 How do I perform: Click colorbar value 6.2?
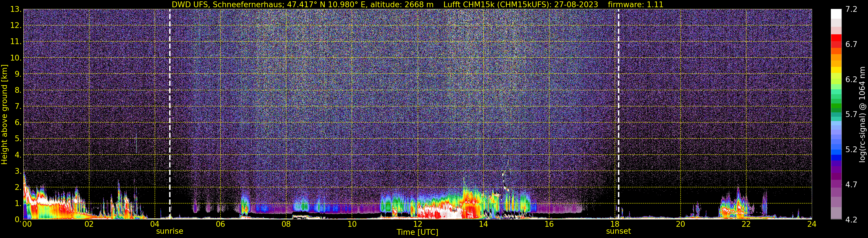(851, 79)
